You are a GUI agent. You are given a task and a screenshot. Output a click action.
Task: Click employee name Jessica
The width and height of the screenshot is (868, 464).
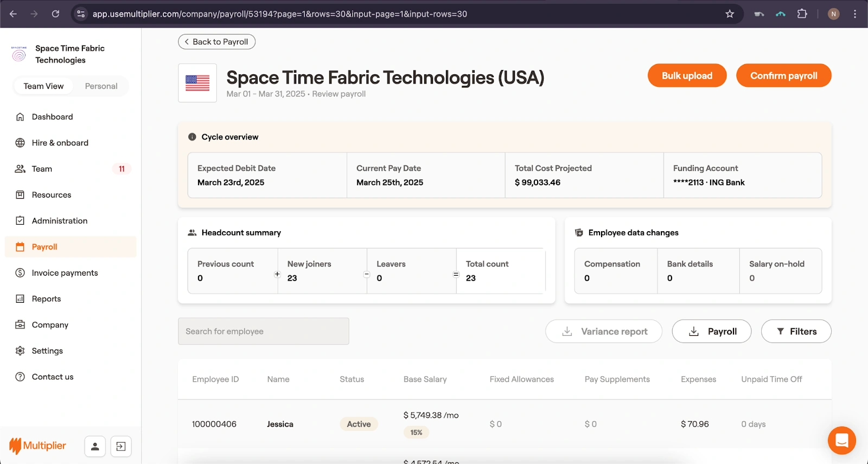[x=280, y=424]
